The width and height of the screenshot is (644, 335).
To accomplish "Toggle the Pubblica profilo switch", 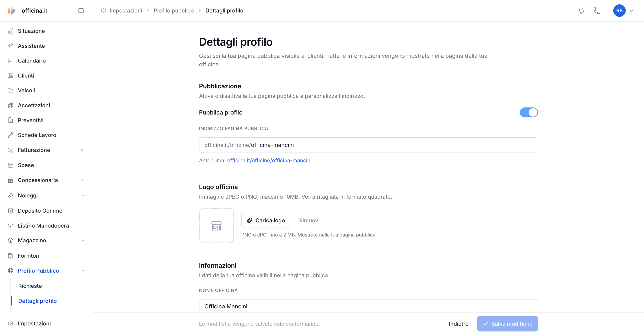I will pos(529,112).
